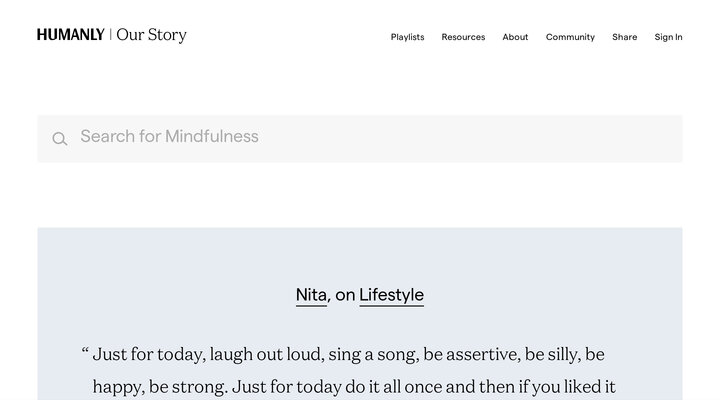Focus the Search for Mindfulness field
720x400 pixels.
[x=300, y=137]
